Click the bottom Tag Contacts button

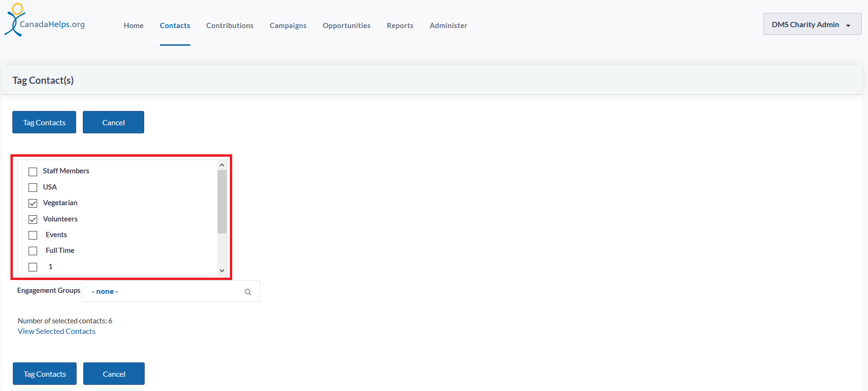coord(45,374)
